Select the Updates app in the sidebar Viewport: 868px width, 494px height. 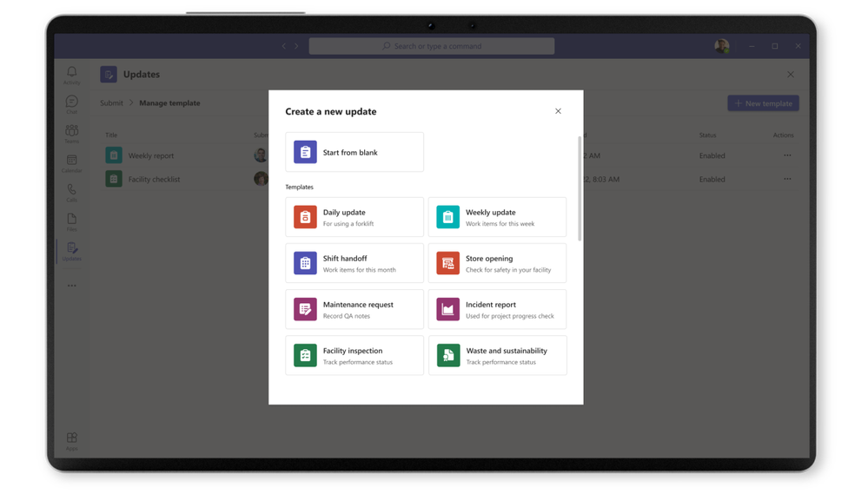point(71,251)
